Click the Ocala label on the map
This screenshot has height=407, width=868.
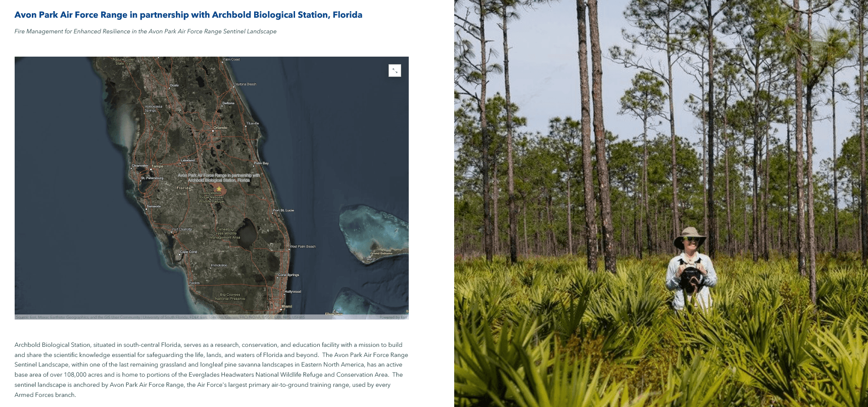(x=174, y=85)
